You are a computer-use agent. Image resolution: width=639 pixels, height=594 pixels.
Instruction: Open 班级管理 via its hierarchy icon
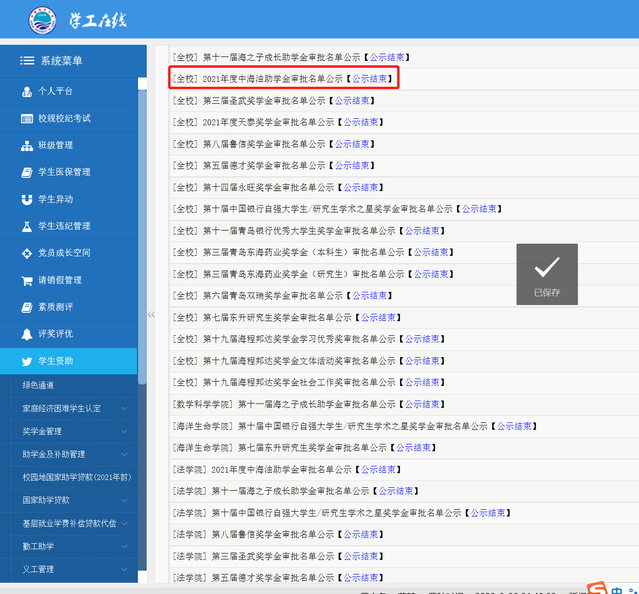point(27,145)
